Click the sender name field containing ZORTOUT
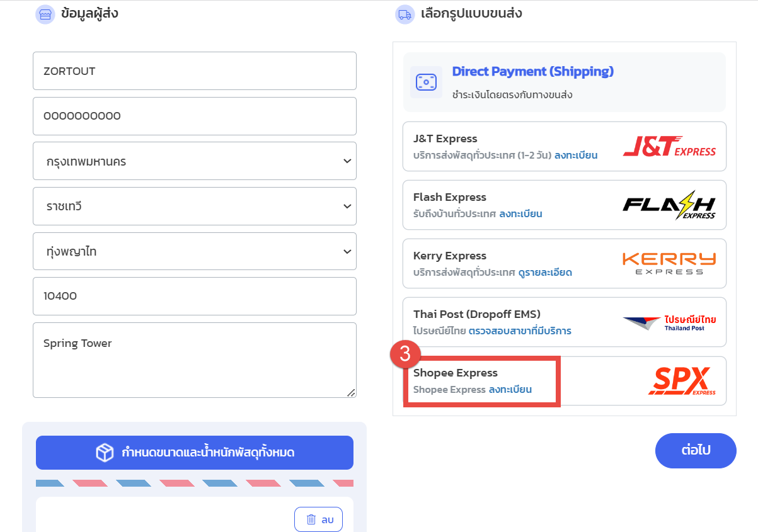This screenshot has height=532, width=758. click(x=195, y=71)
